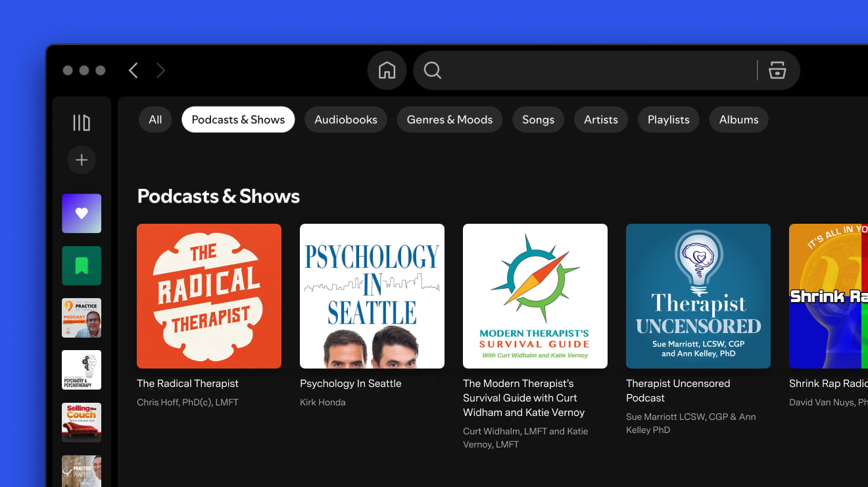The width and height of the screenshot is (868, 487).
Task: Click publisher name Kirk Honda
Action: pos(323,402)
